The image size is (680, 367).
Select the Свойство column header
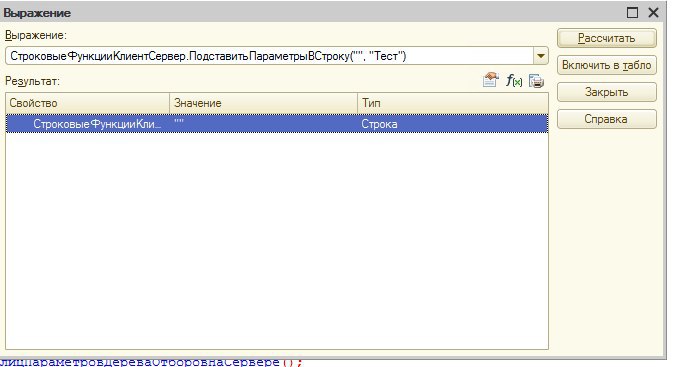coord(87,103)
